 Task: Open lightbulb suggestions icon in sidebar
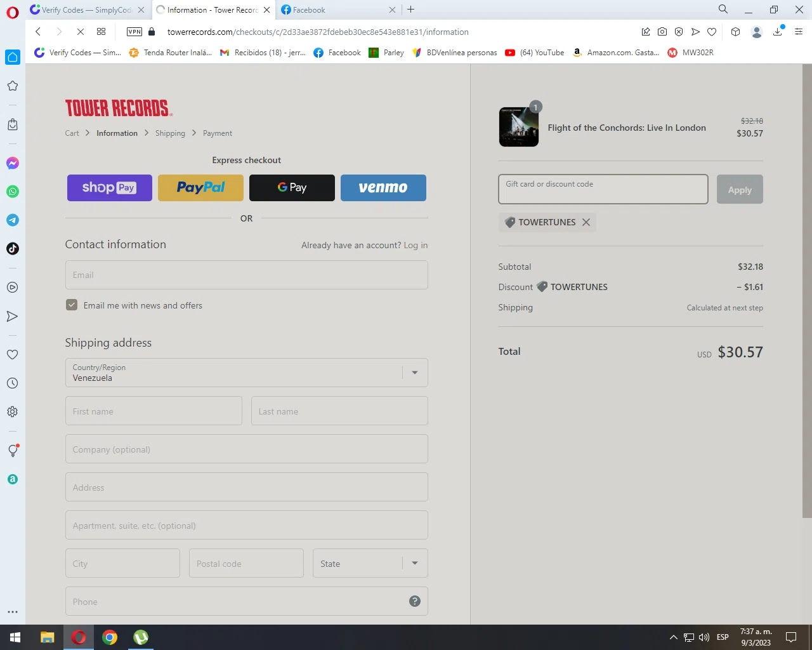(x=13, y=450)
